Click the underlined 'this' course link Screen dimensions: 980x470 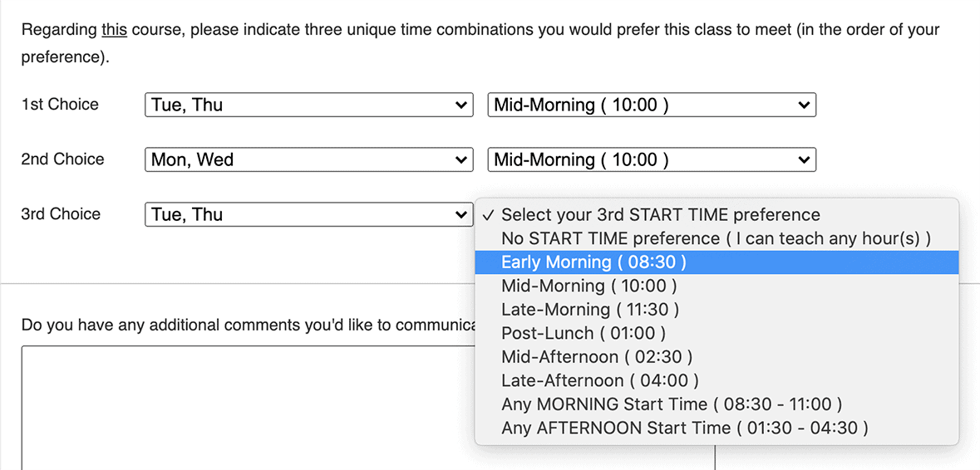tap(114, 30)
